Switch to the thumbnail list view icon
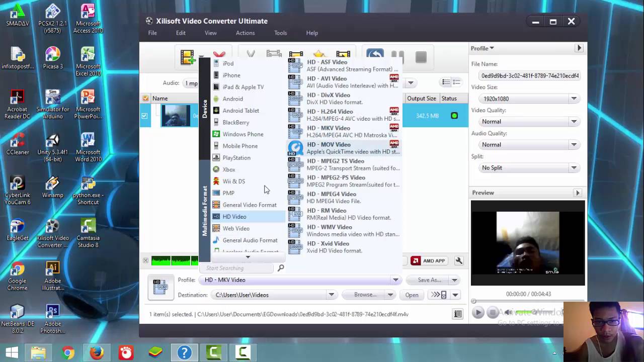The height and width of the screenshot is (362, 644). (456, 82)
